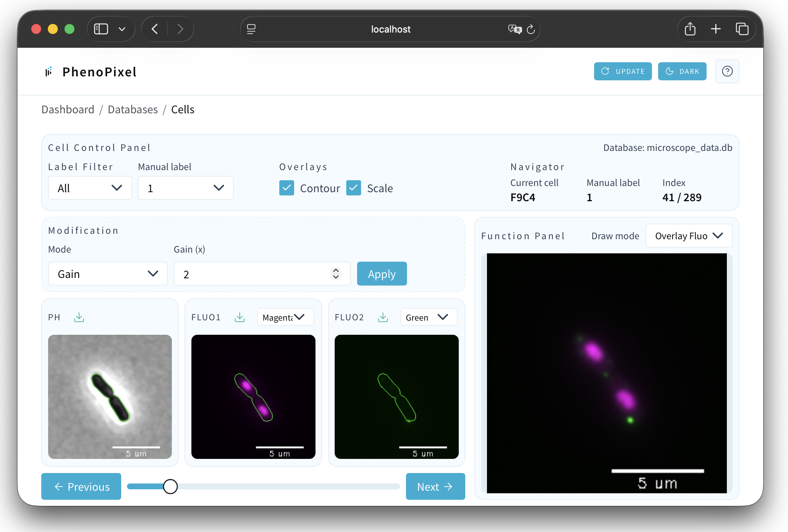Toggle the Safari sidebar icon
Screen dimensions: 788x532
101,29
